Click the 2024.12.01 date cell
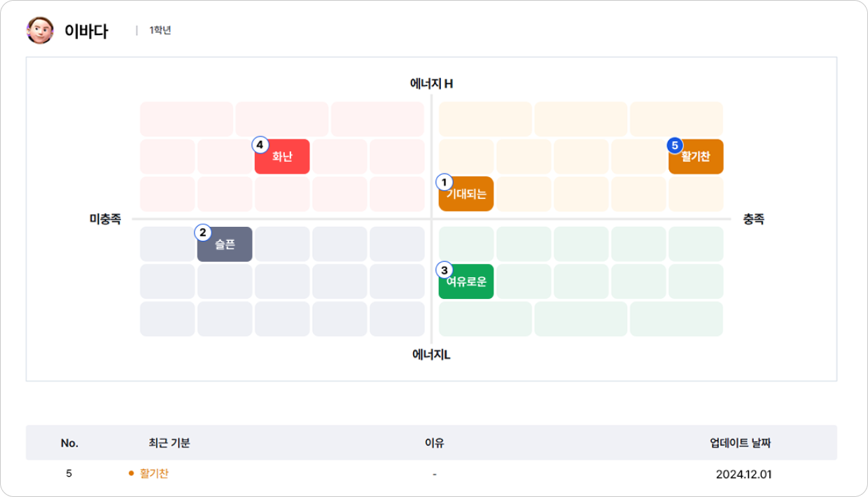This screenshot has width=868, height=497. click(x=744, y=474)
